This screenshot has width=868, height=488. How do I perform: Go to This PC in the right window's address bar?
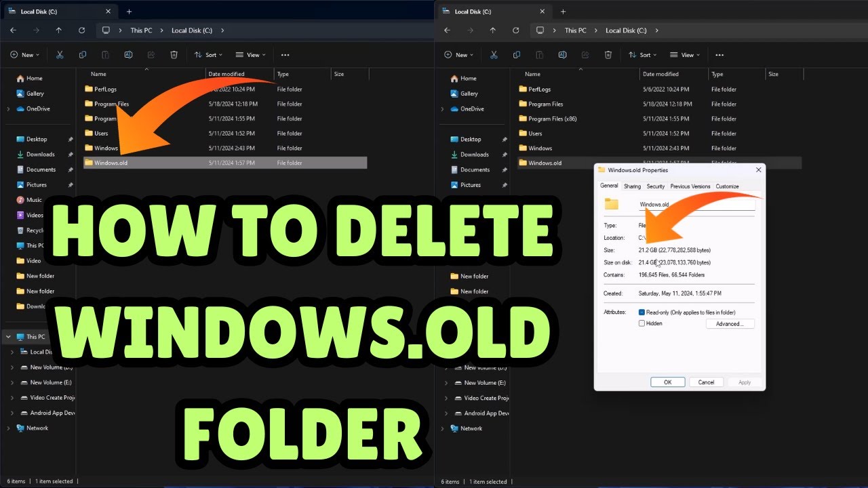575,30
